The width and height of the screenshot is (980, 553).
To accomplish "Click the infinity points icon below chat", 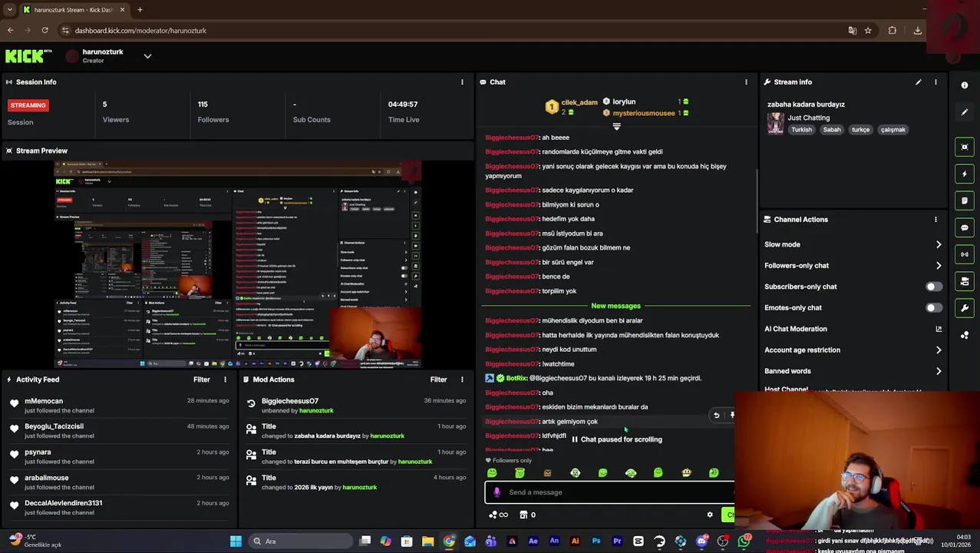I will [499, 515].
